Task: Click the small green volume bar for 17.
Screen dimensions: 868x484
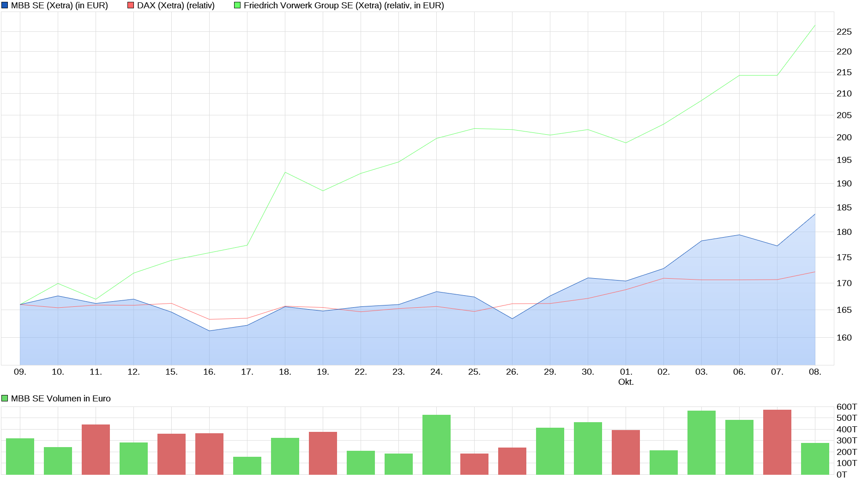Action: (247, 466)
